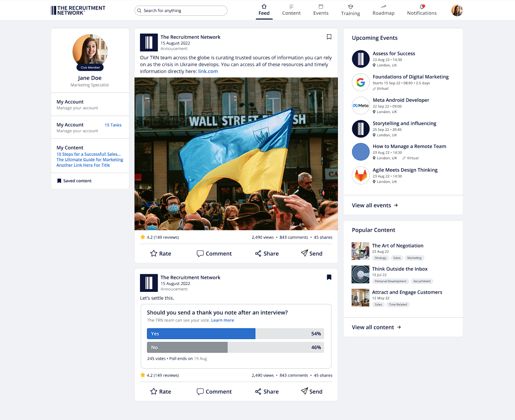Open Foundations of Digital Marketing event title
This screenshot has width=515, height=420.
coord(411,77)
